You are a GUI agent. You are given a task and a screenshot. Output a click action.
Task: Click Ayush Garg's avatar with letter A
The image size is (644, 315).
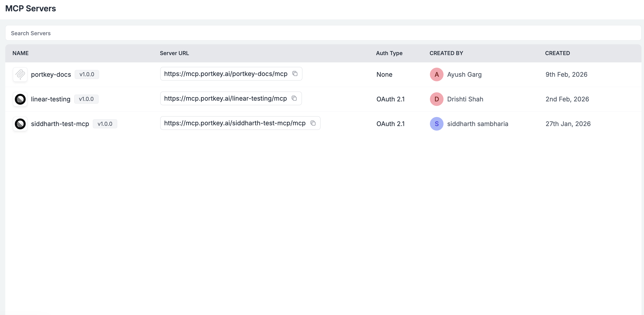coord(436,74)
